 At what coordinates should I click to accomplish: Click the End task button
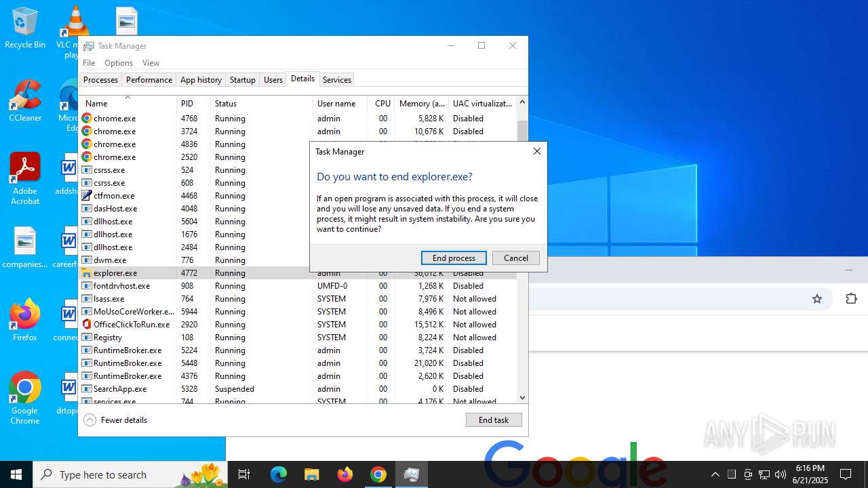coord(494,420)
